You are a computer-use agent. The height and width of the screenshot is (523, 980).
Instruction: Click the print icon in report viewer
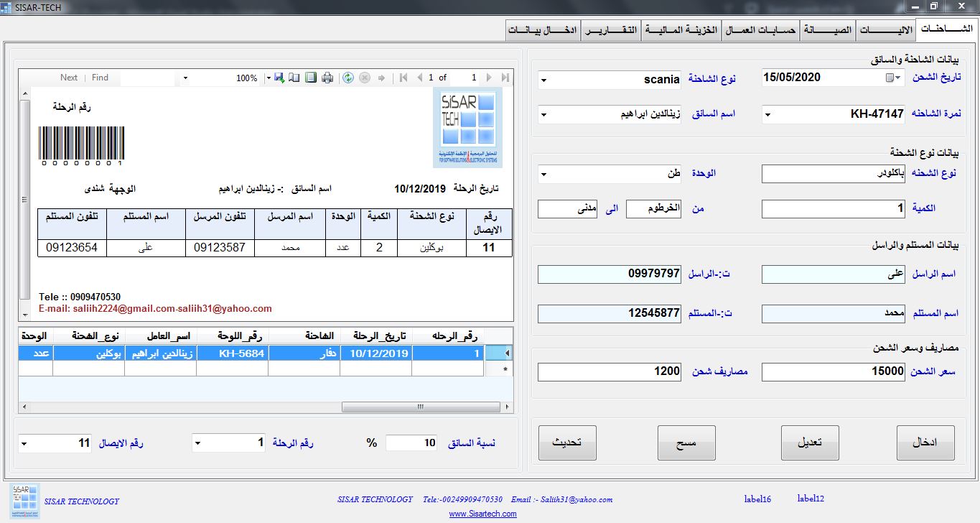click(327, 78)
